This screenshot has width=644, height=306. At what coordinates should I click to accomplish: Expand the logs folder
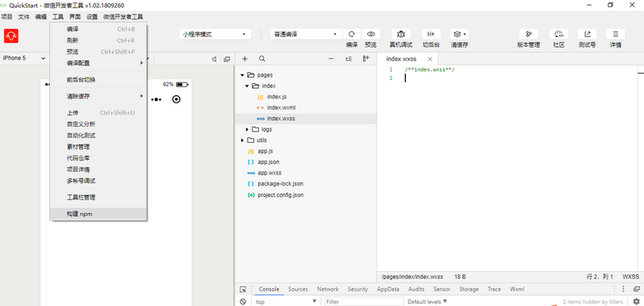247,129
